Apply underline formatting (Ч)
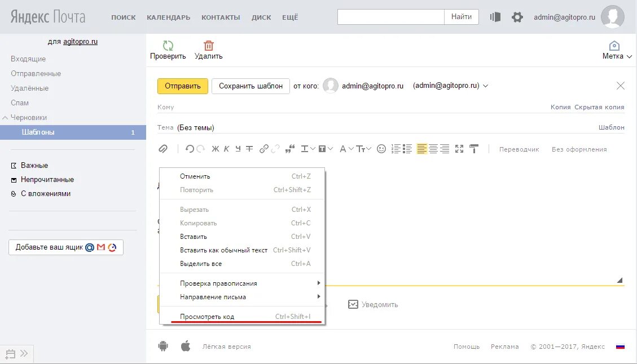This screenshot has height=364, width=637. (238, 149)
